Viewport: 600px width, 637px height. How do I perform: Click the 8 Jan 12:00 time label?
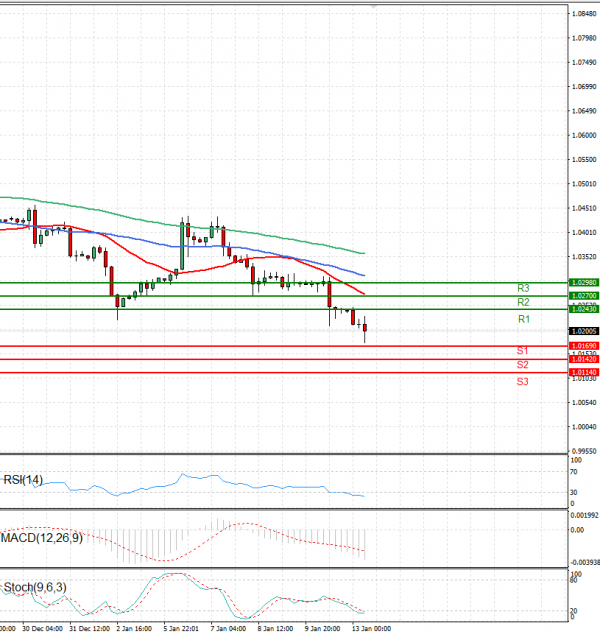[x=275, y=629]
